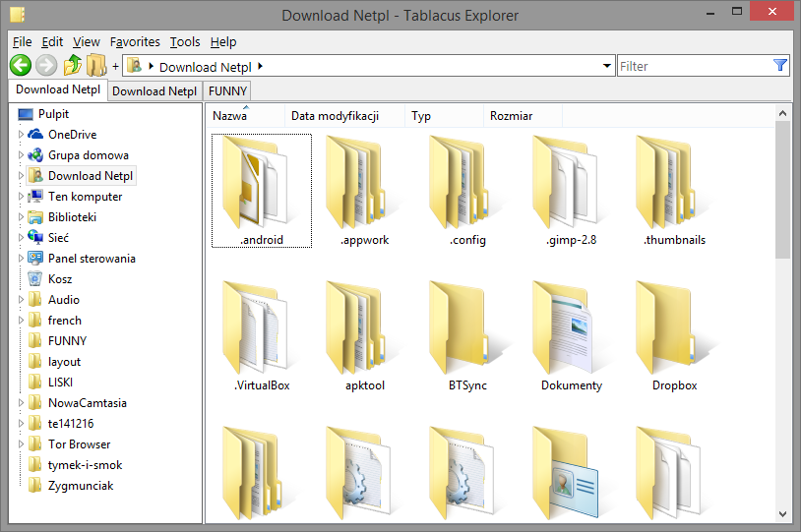The width and height of the screenshot is (801, 532).
Task: Sort by Data modyfikacji column header
Action: [344, 116]
